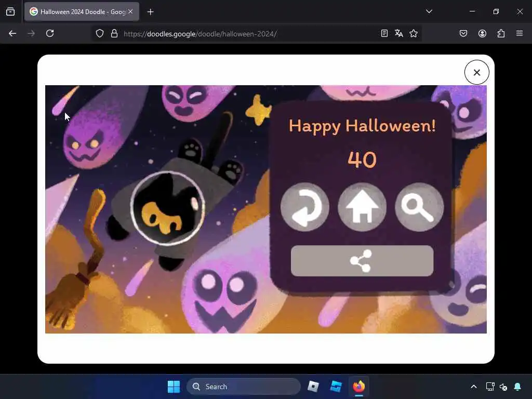
Task: Click the Happy Halloween! heading
Action: (362, 126)
